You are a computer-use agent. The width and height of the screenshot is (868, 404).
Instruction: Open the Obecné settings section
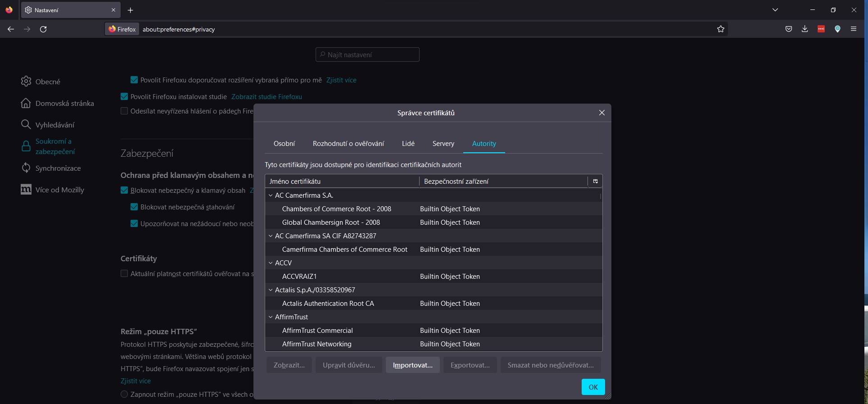[41, 82]
